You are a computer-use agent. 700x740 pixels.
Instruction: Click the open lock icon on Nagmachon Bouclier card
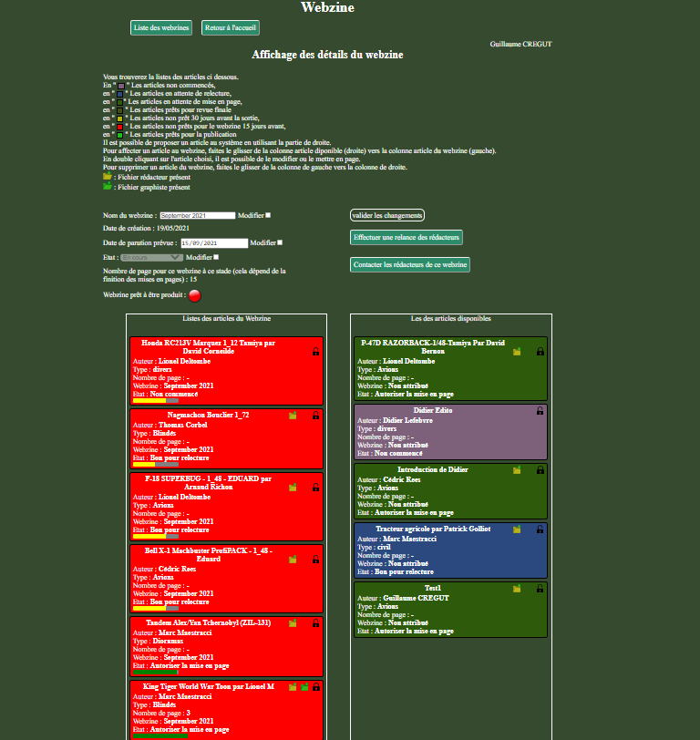click(x=315, y=416)
